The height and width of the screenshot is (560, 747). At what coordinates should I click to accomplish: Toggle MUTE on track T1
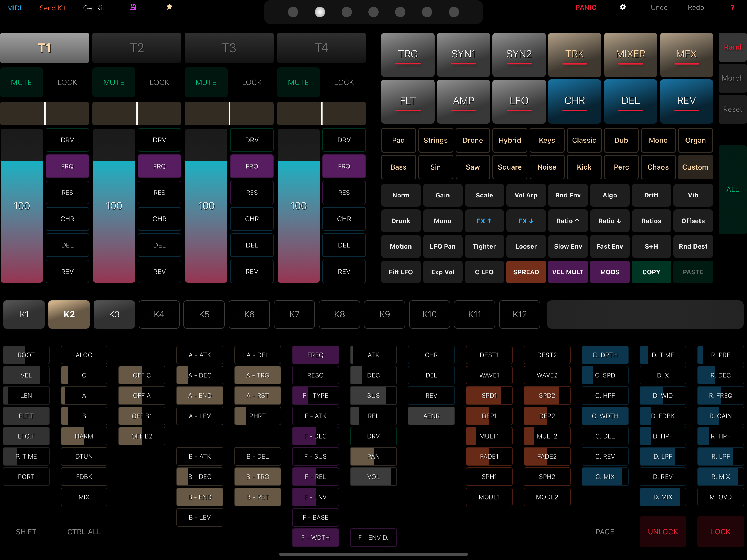coord(22,82)
